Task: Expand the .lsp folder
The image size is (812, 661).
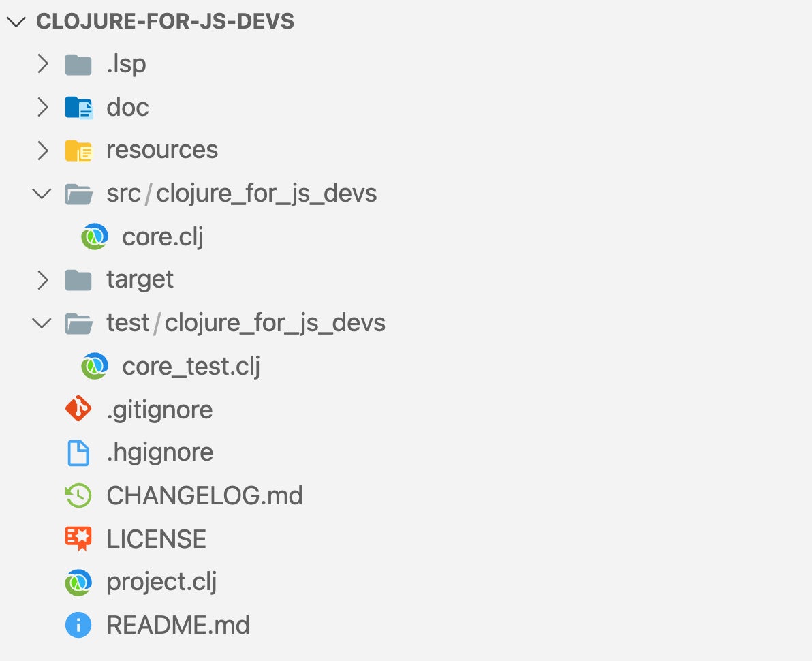Action: click(x=42, y=63)
